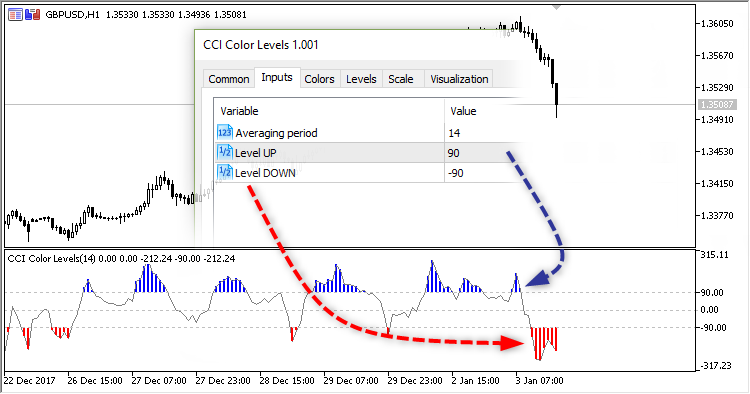Click the 3 Jan 07:00 time label
Image resolution: width=750 pixels, height=394 pixels.
click(540, 381)
